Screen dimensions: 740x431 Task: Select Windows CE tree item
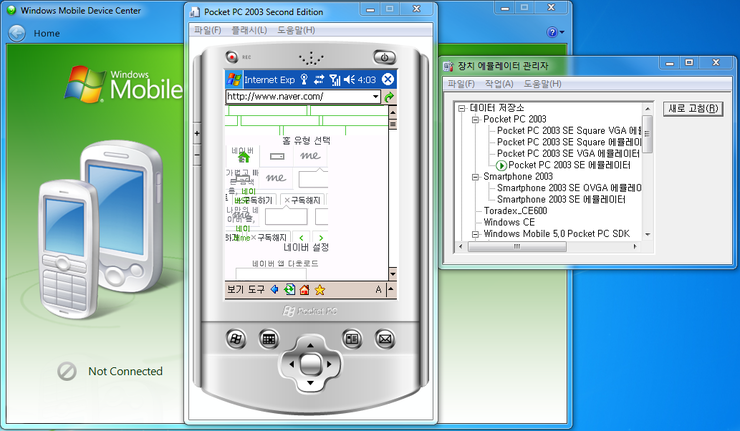(509, 222)
